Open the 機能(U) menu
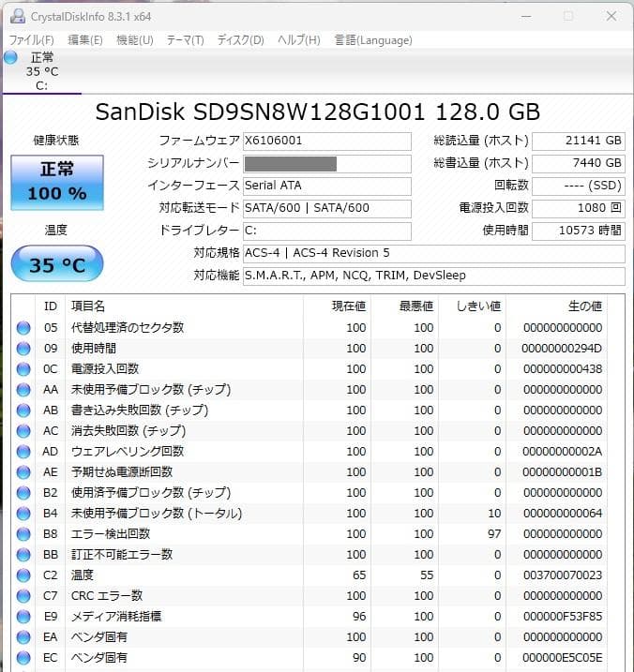634x672 pixels. (x=135, y=40)
